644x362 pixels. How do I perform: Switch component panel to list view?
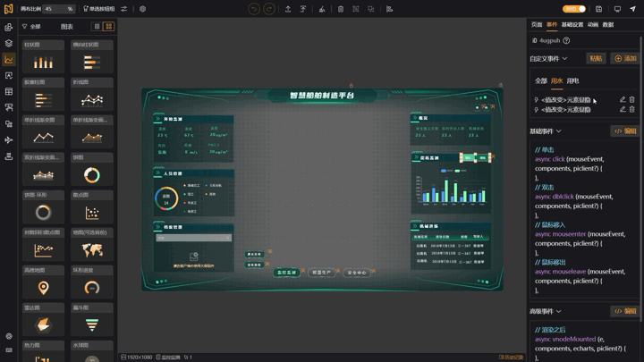pyautogui.click(x=97, y=26)
